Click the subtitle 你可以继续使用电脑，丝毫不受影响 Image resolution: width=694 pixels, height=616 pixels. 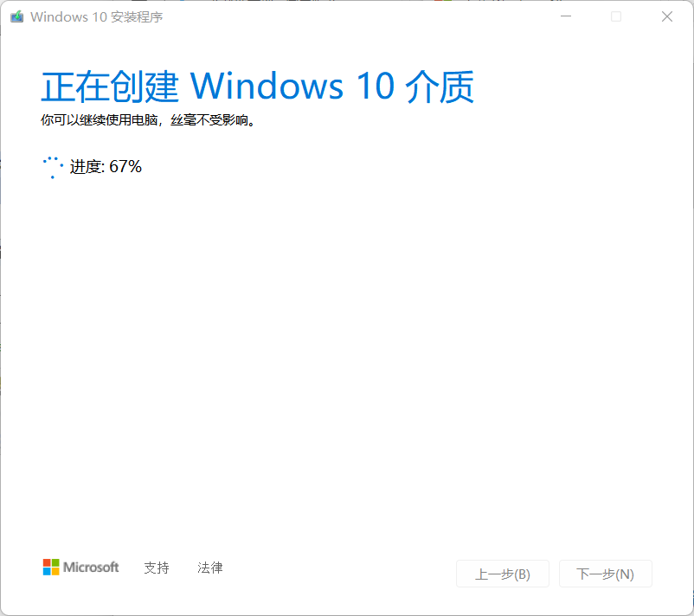click(x=148, y=120)
